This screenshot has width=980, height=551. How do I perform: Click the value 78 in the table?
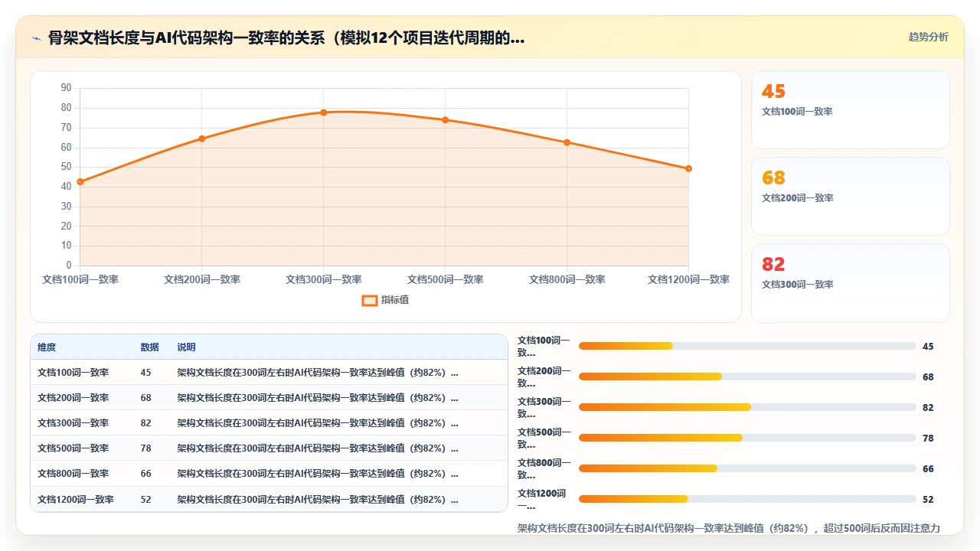[145, 448]
